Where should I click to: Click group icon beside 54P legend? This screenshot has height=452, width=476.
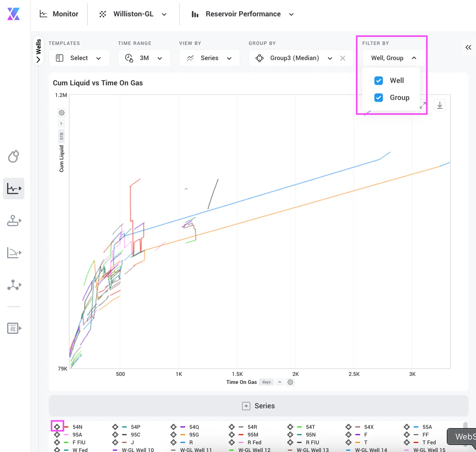tap(115, 427)
